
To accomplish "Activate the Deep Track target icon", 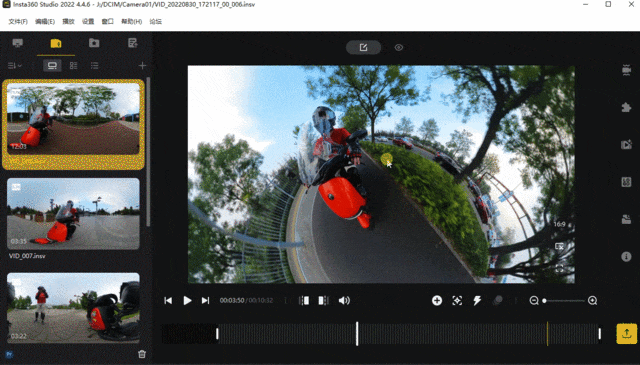I will point(457,300).
